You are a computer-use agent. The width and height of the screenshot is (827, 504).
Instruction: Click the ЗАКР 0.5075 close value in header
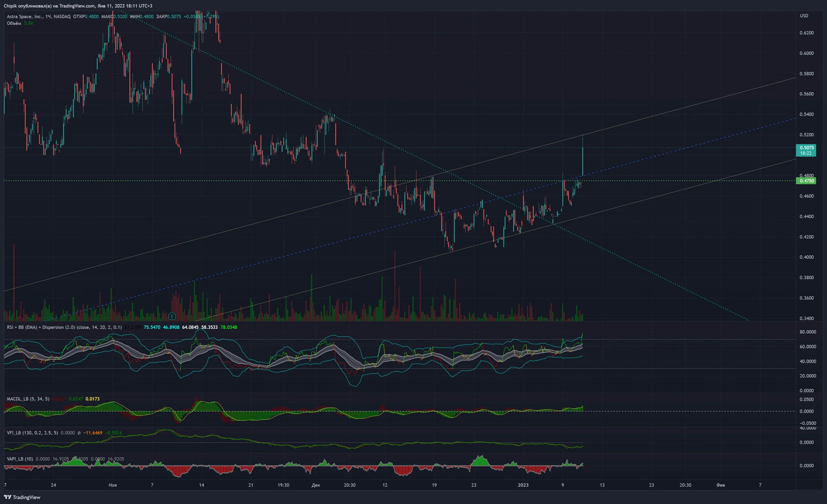168,17
